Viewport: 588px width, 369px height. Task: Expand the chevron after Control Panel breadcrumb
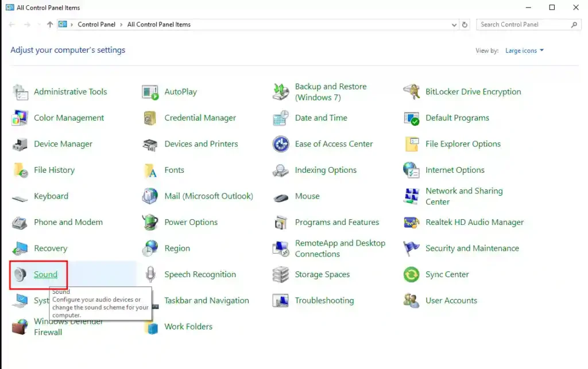(121, 25)
